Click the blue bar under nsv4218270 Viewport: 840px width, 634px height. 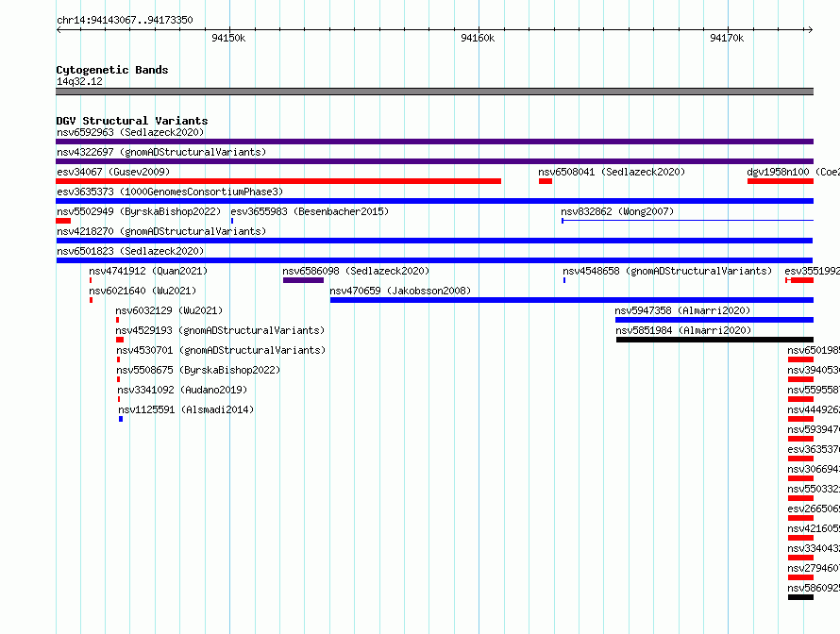click(x=434, y=241)
